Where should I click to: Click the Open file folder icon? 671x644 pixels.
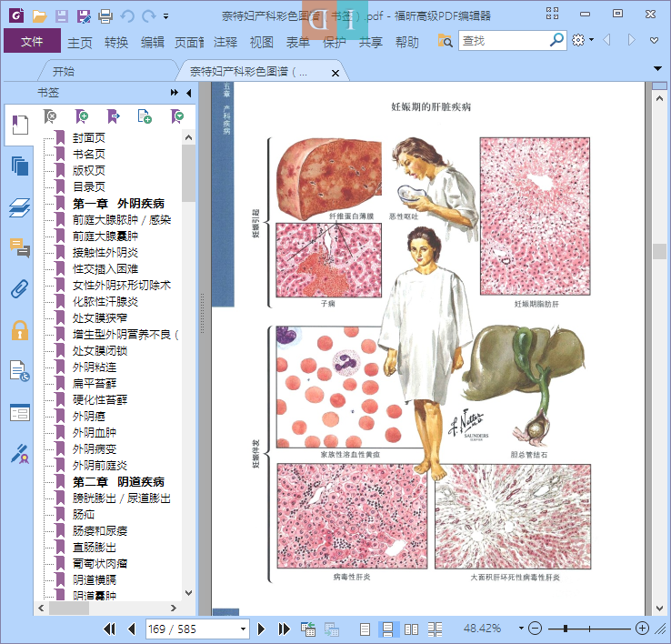point(39,16)
